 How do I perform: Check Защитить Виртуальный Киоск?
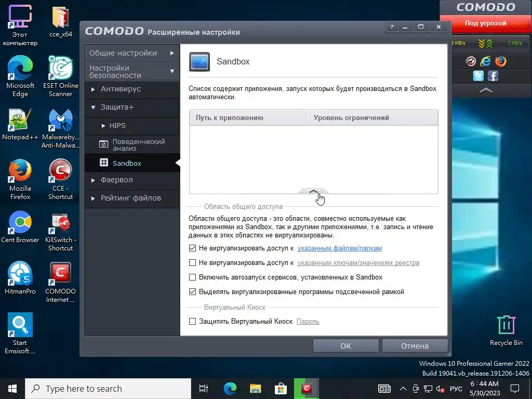pos(192,321)
